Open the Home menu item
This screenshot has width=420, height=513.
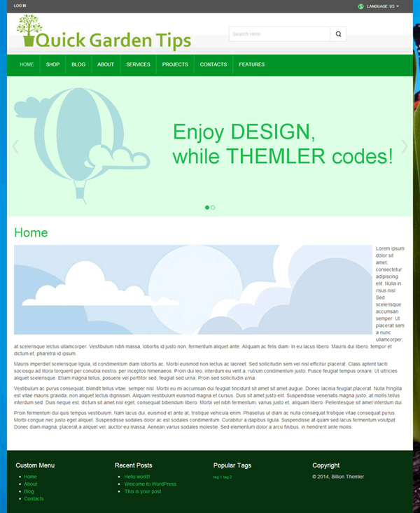[x=27, y=64]
